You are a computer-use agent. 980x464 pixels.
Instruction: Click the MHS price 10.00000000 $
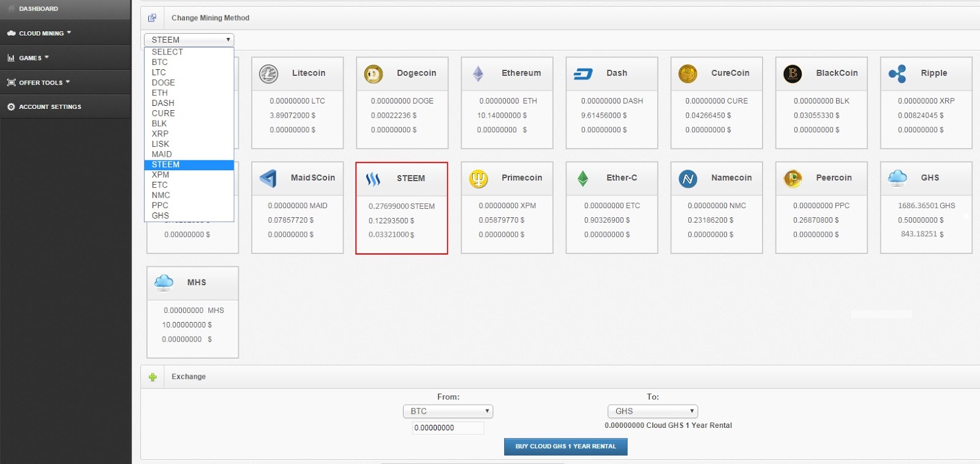point(187,325)
